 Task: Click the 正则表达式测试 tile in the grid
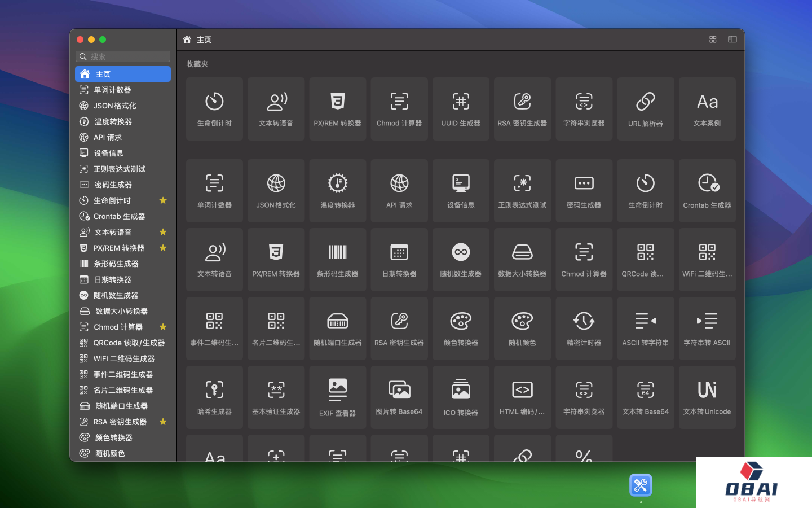522,191
